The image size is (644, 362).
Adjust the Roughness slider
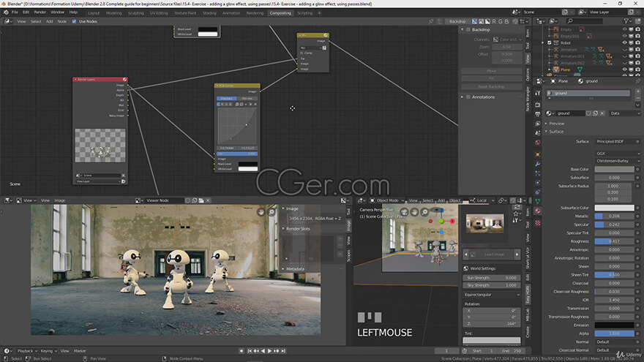click(615, 241)
